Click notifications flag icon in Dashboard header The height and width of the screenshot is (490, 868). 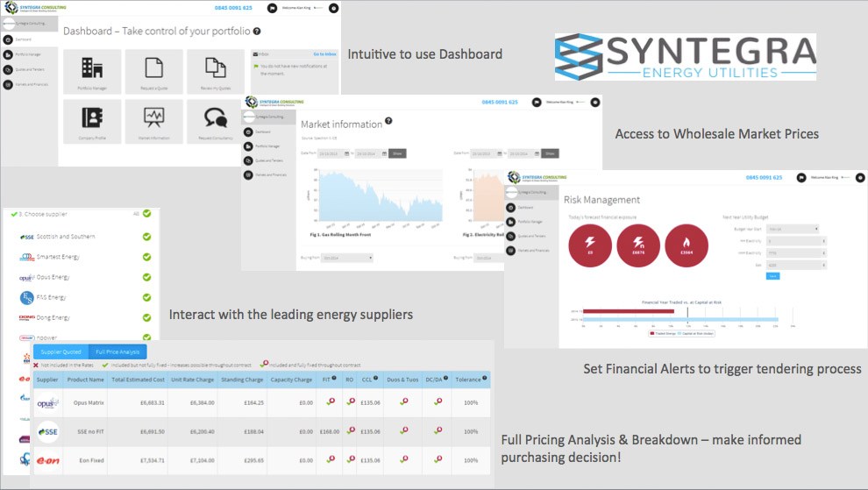click(x=272, y=8)
